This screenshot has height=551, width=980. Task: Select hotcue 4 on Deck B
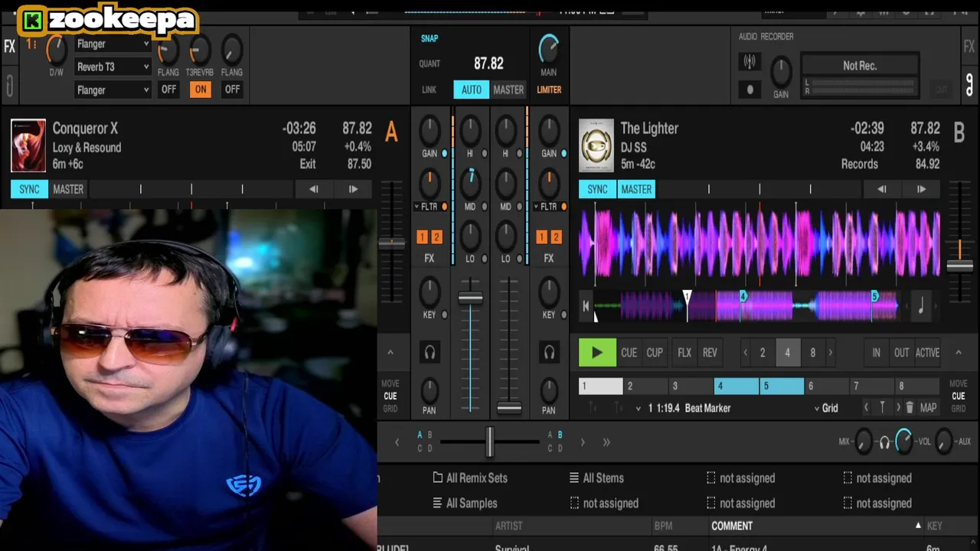click(737, 386)
